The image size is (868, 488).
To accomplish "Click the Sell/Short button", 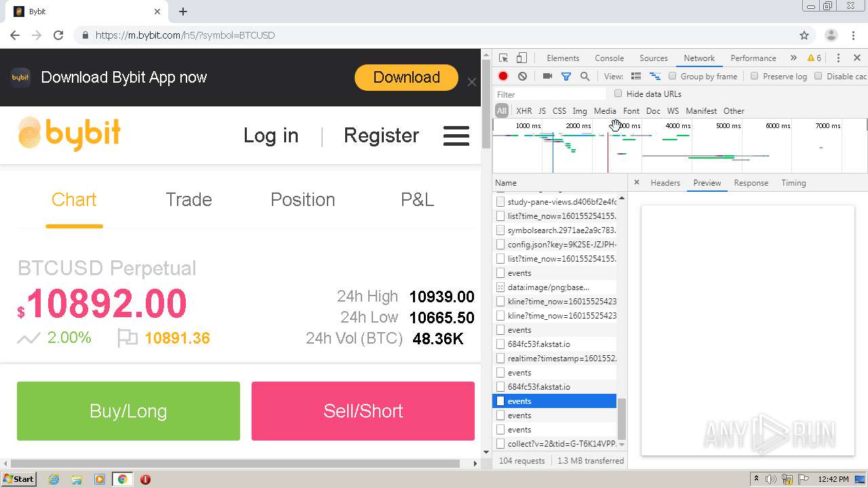I will [x=363, y=411].
